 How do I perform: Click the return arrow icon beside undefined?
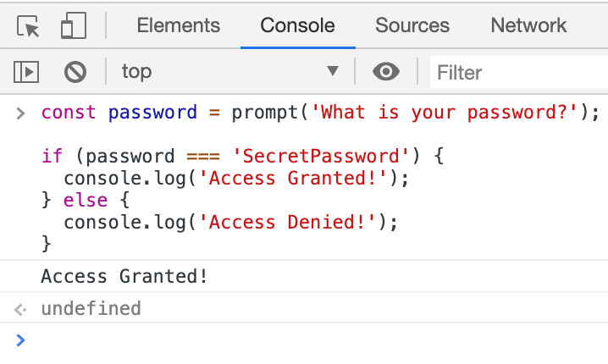tap(21, 309)
